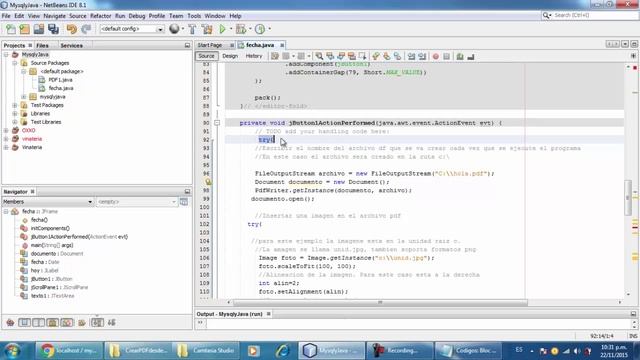This screenshot has width=640, height=360.
Task: Expand the Test Packages node
Action: pyautogui.click(x=15, y=105)
